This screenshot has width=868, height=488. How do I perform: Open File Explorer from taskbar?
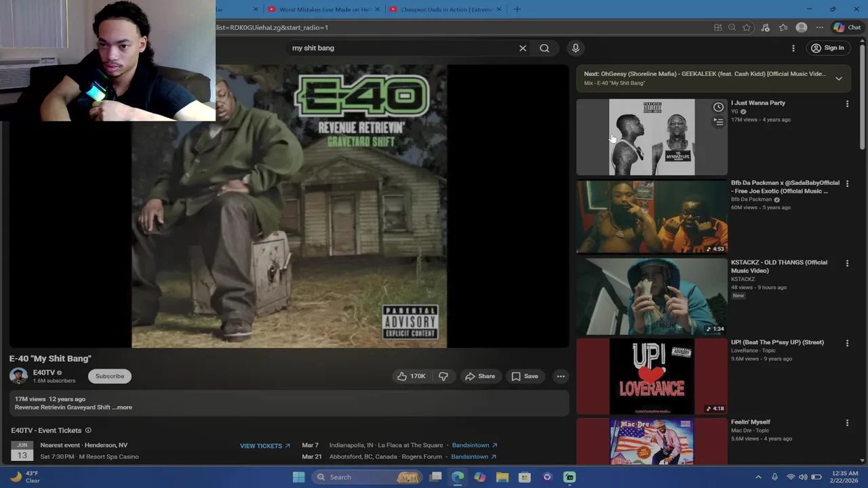click(502, 477)
